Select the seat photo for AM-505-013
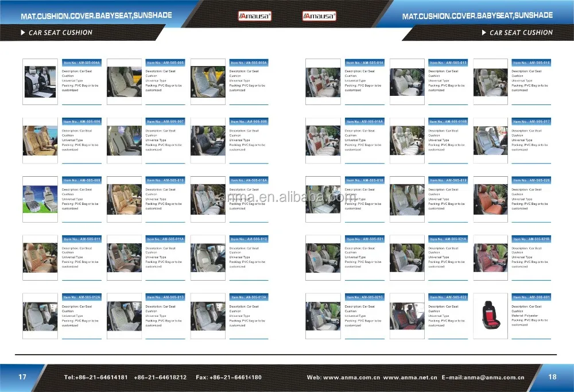The height and width of the screenshot is (392, 574). click(125, 316)
